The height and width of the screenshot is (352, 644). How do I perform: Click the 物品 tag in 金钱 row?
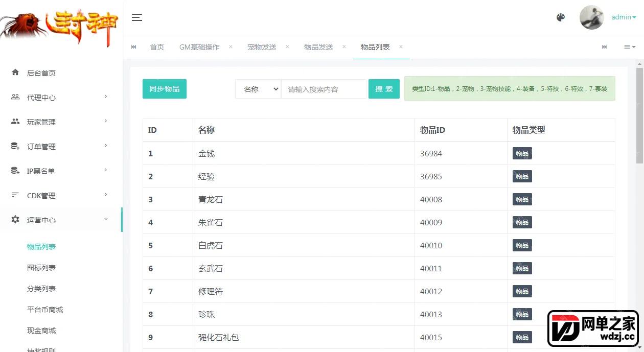[x=522, y=153]
